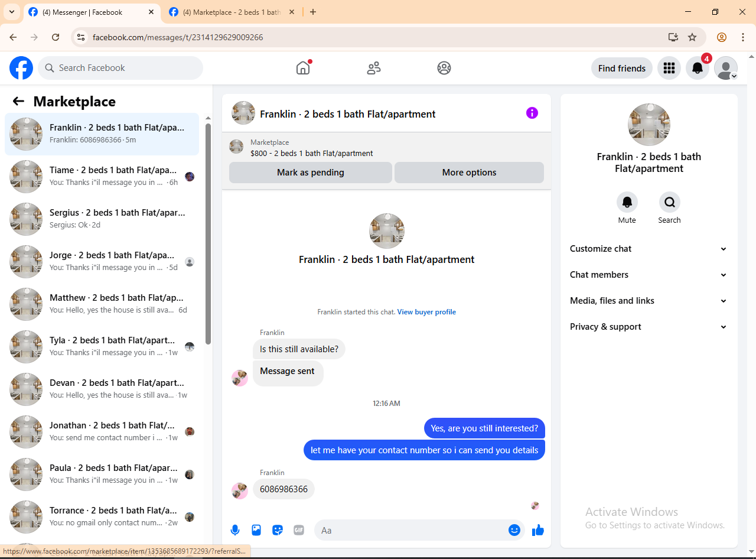The height and width of the screenshot is (559, 756).
Task: Search in conversation using magnifier icon
Action: (x=670, y=202)
